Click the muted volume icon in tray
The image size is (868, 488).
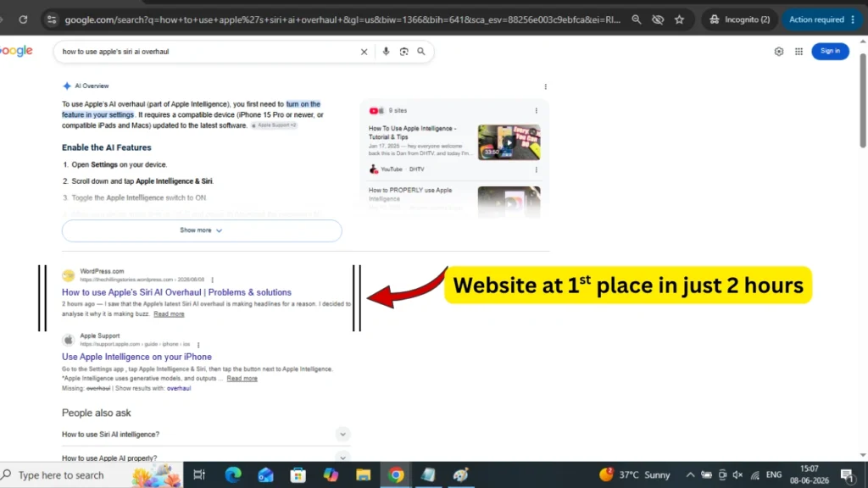tap(738, 474)
